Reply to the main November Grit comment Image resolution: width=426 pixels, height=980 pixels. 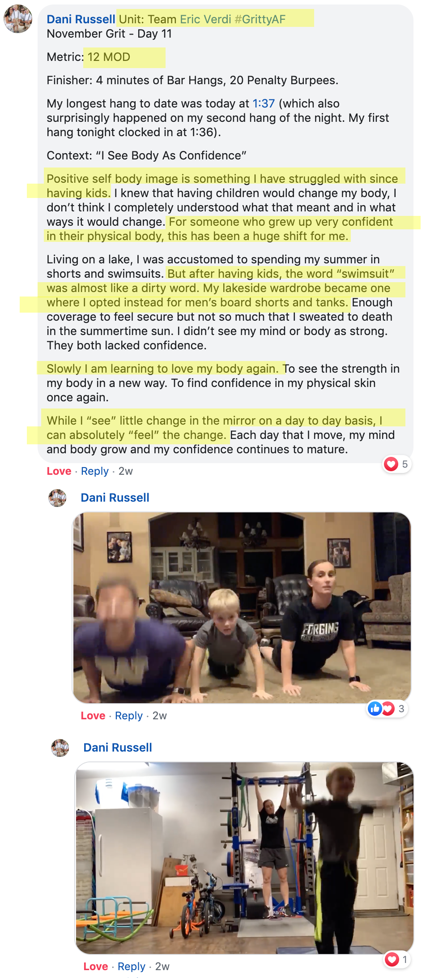pyautogui.click(x=95, y=471)
